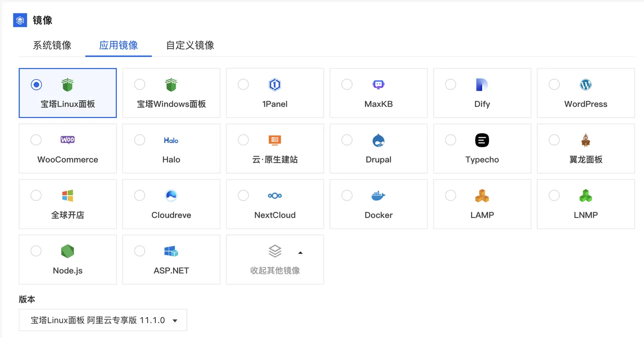The width and height of the screenshot is (644, 338).
Task: Select the ASP.NET image card
Action: coord(171,259)
